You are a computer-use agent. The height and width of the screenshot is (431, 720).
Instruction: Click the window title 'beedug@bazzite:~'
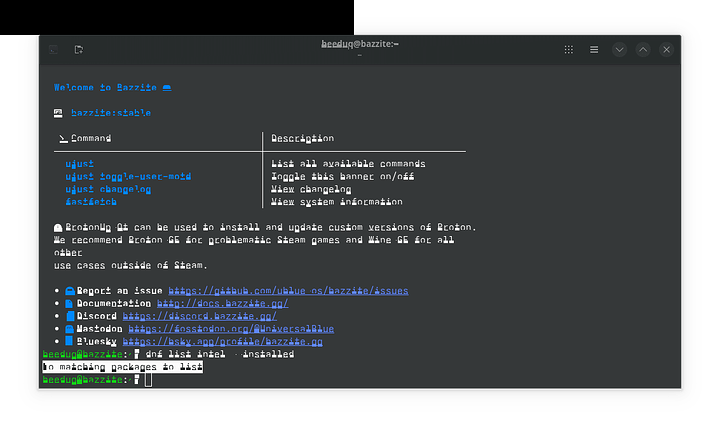coord(360,44)
